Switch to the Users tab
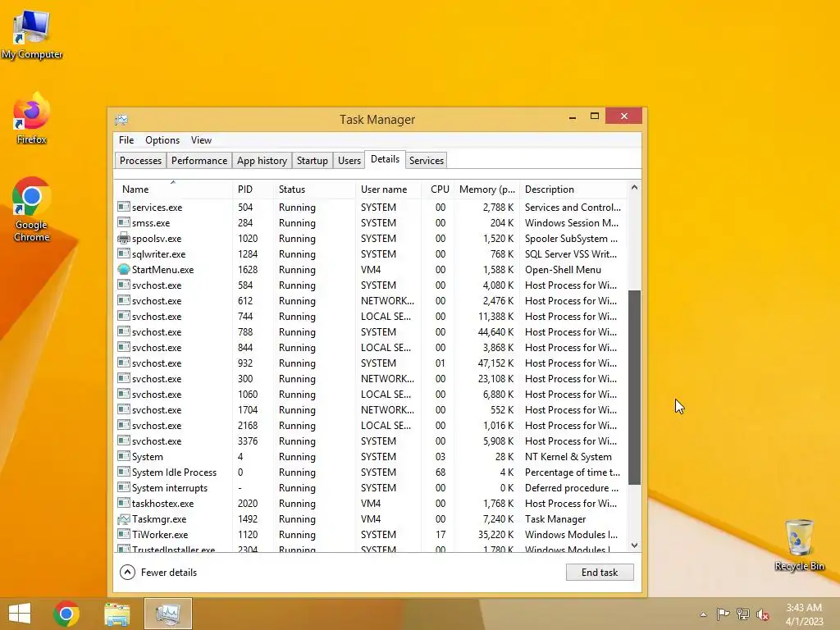840x630 pixels. [x=349, y=161]
